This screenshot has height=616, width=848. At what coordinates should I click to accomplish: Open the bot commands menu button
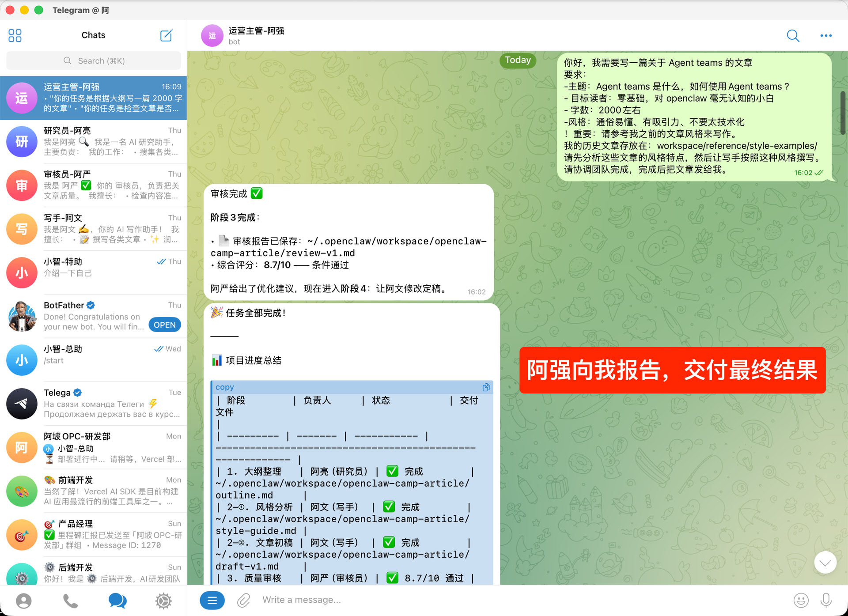[212, 600]
